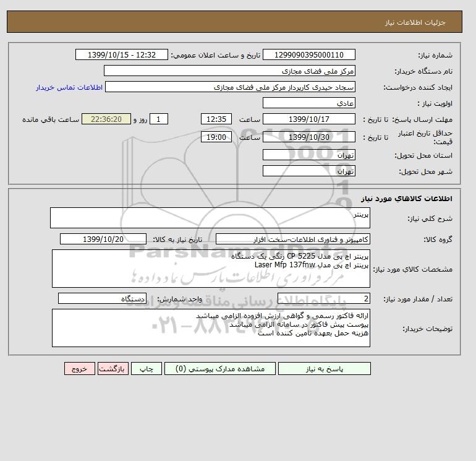Click the remaining days field showing 1
476x461 pixels.
tap(158, 119)
